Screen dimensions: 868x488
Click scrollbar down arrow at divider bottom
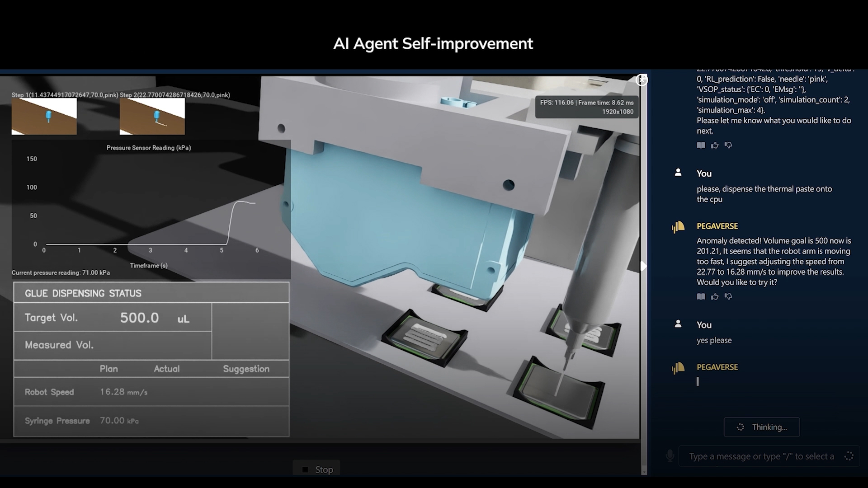(644, 472)
